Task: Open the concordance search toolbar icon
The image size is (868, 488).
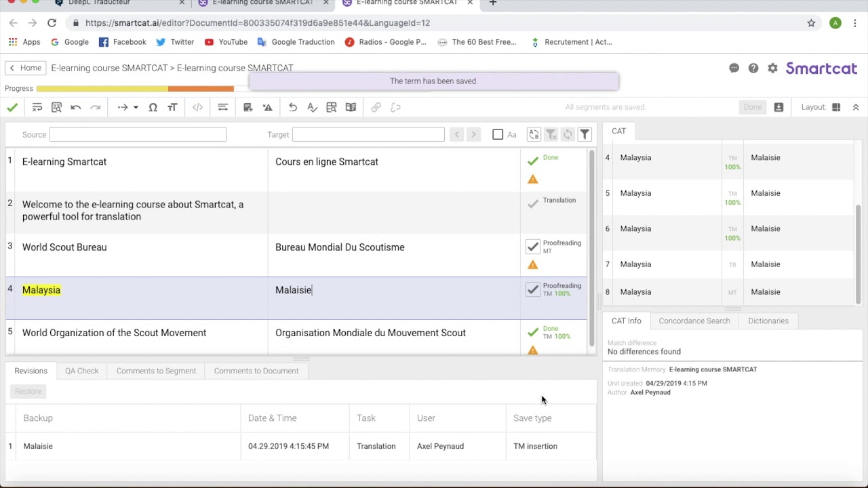Action: tap(332, 107)
